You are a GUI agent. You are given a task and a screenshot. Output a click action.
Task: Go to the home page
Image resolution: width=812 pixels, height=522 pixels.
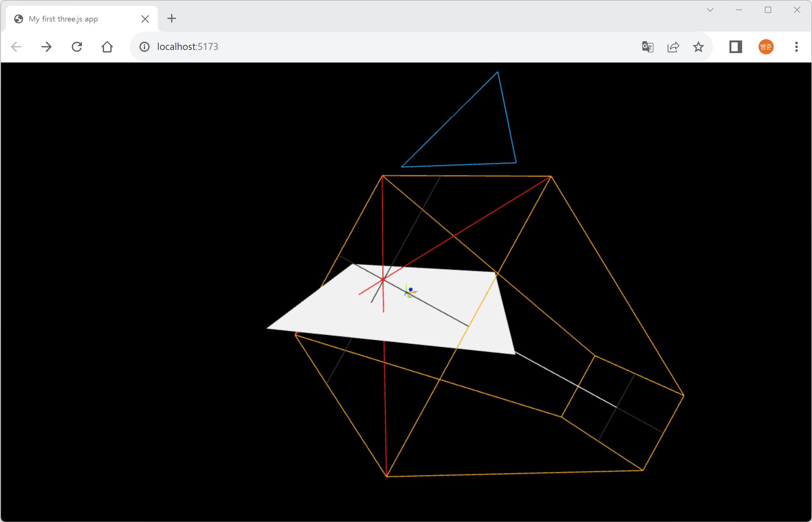coord(107,47)
